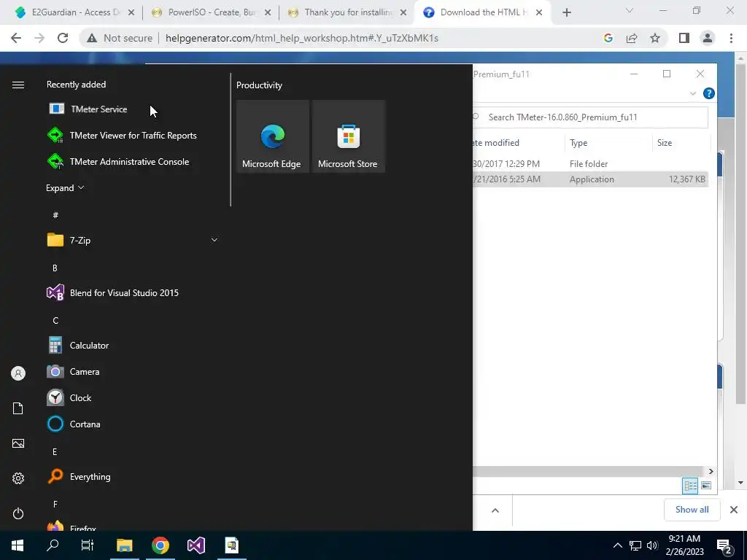Switch Explorer to large icons view
Image resolution: width=747 pixels, height=560 pixels.
point(706,485)
